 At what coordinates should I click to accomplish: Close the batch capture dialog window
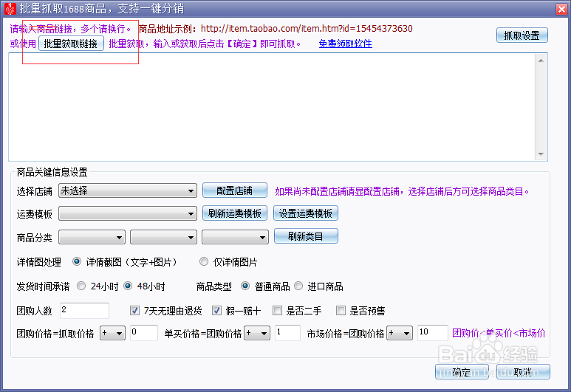[561, 9]
